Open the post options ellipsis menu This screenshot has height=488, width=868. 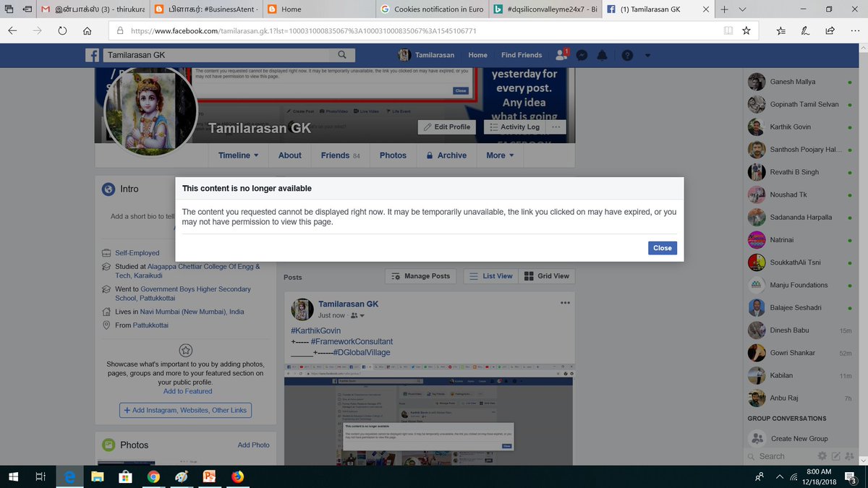coord(565,303)
